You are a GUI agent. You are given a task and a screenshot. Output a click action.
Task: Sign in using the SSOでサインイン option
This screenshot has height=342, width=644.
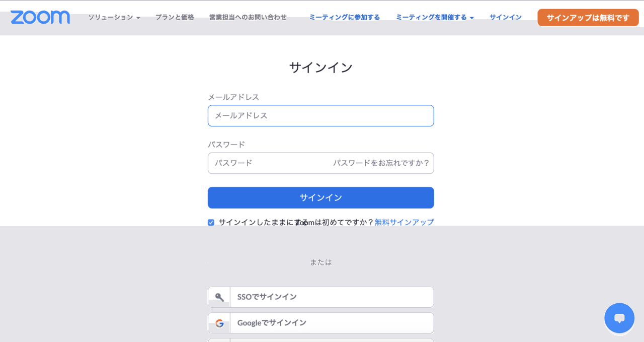(x=332, y=297)
